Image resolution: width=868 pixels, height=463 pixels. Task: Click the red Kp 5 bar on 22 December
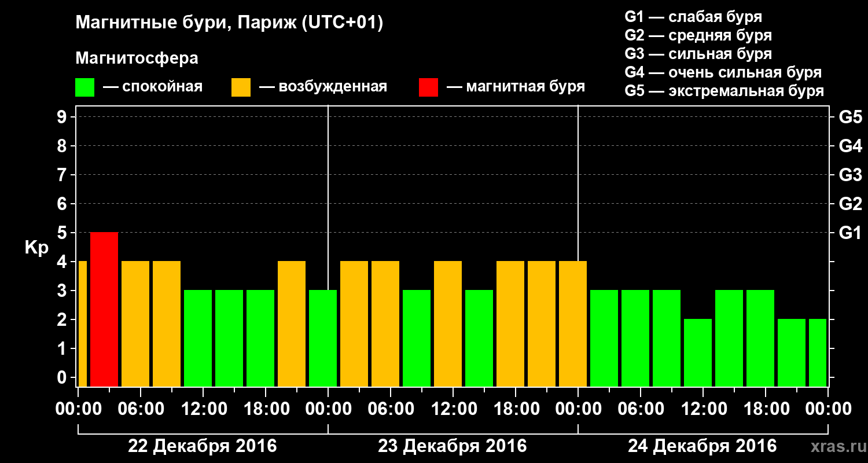tap(104, 309)
